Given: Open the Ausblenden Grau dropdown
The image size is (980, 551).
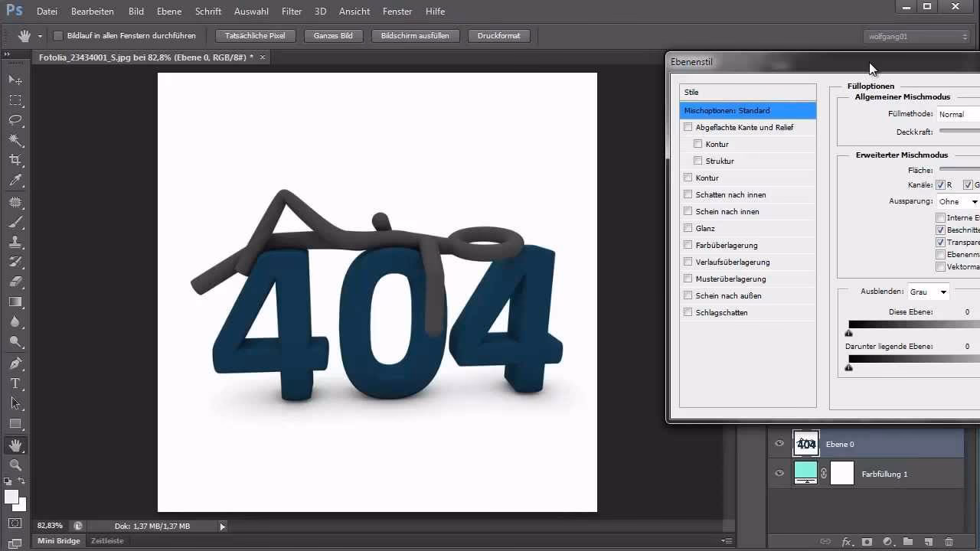Looking at the screenshot, I should tap(929, 292).
